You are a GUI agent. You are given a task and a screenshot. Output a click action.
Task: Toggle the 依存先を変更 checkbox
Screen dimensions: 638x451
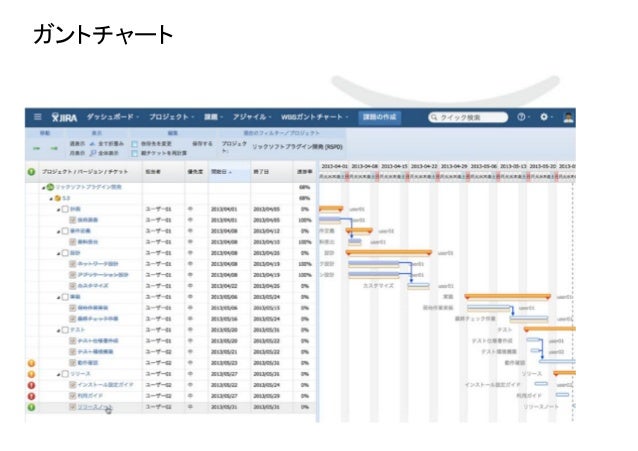coord(135,144)
